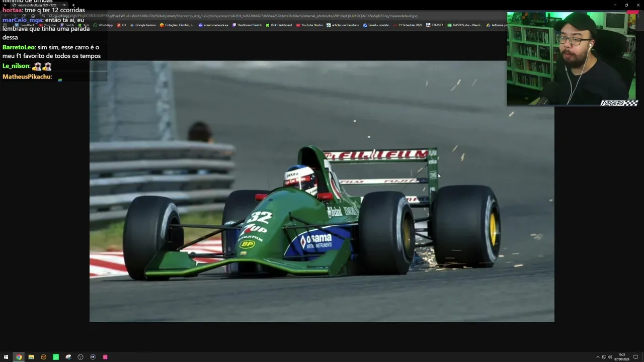
Task: Expand the hidden system tray icons
Action: coord(598,357)
